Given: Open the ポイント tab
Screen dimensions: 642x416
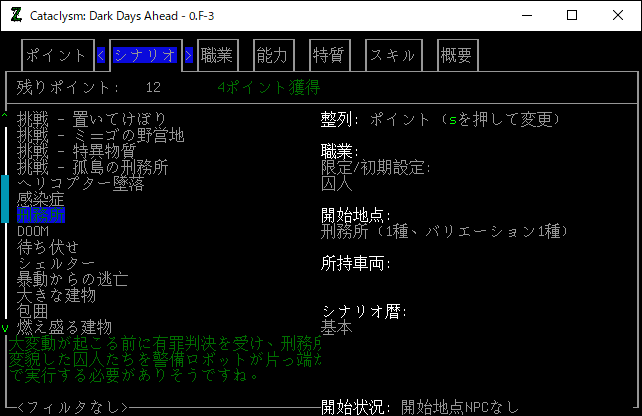Looking at the screenshot, I should coord(56,56).
